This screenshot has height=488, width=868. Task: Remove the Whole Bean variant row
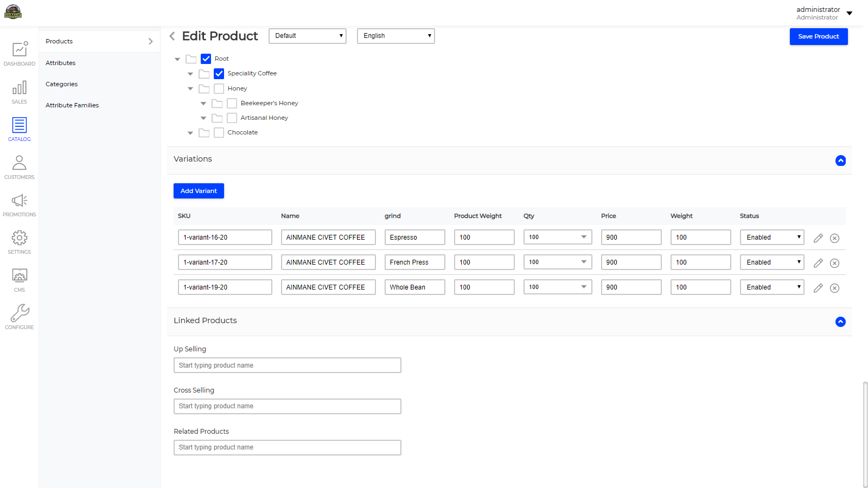point(835,288)
